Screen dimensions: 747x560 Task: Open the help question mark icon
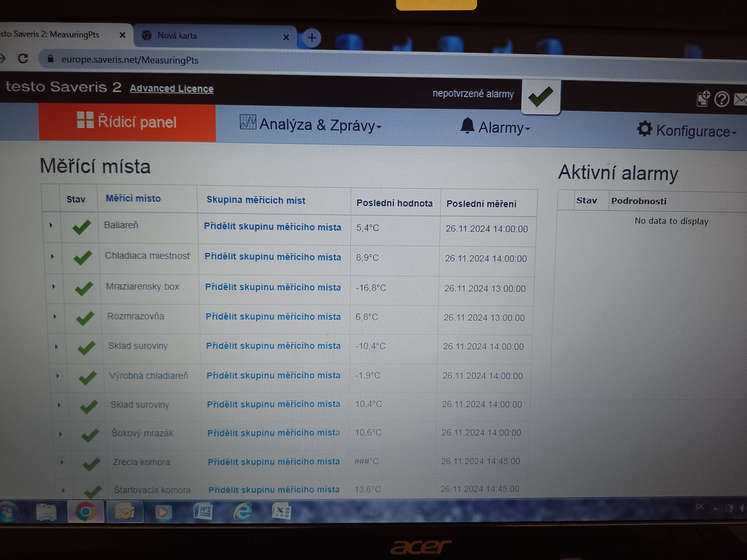click(x=722, y=99)
